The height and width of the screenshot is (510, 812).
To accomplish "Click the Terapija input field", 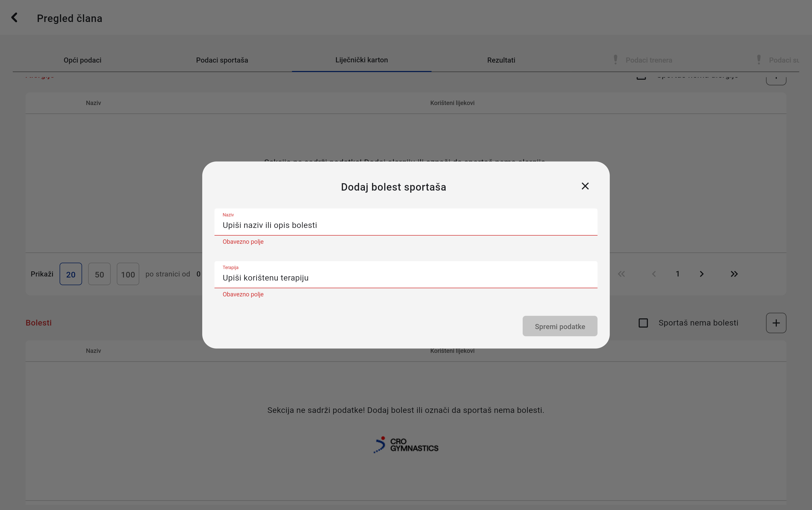I will pos(406,277).
